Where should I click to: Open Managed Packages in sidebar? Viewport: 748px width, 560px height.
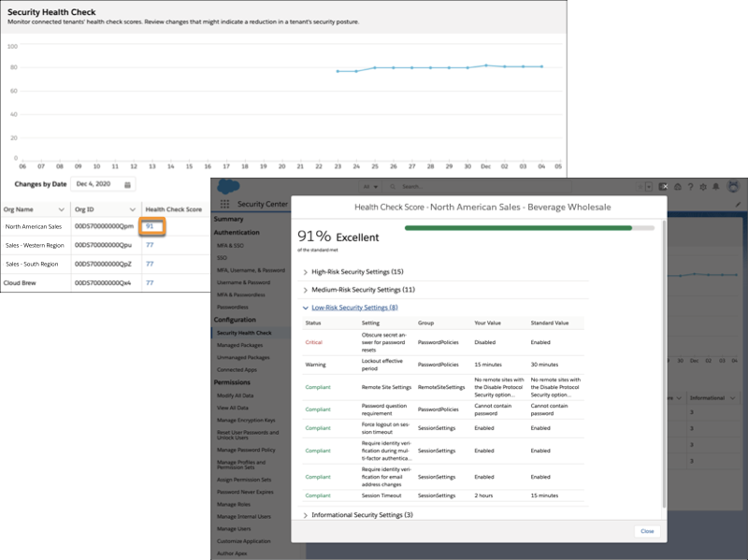(240, 345)
